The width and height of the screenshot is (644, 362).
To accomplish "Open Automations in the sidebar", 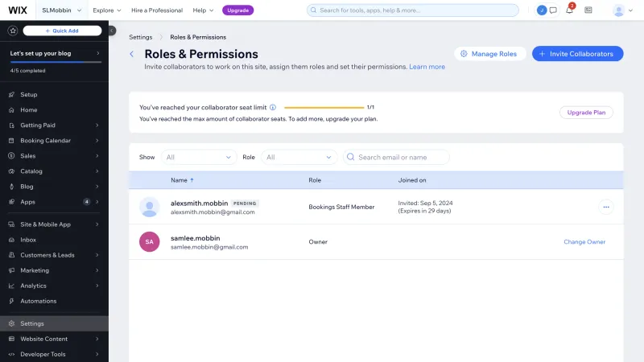I will click(x=54, y=301).
